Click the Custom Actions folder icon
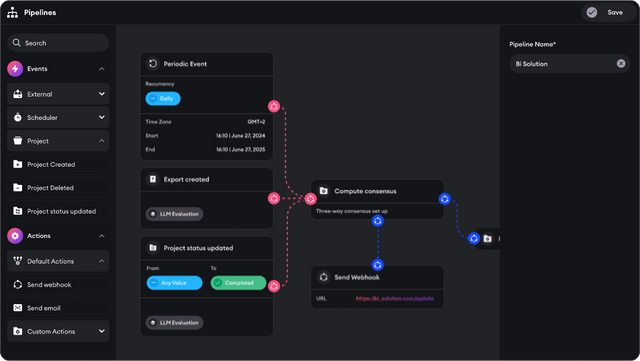The height and width of the screenshot is (361, 640). [x=18, y=331]
